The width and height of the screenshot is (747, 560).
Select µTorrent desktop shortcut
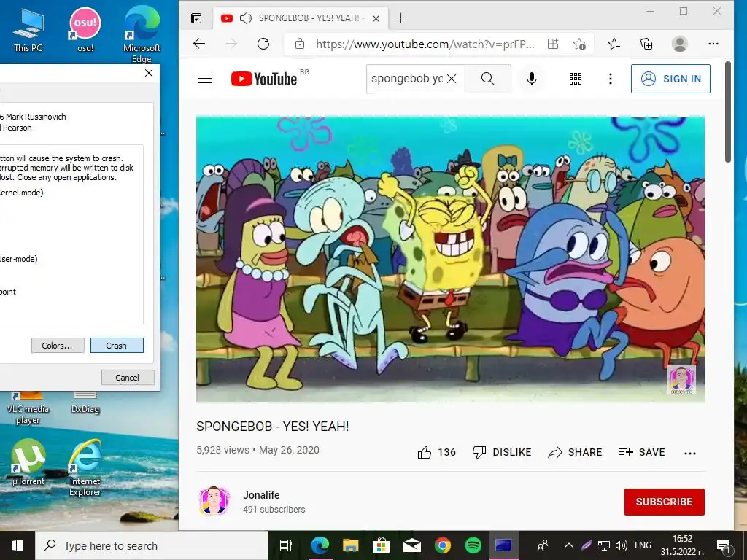[28, 462]
